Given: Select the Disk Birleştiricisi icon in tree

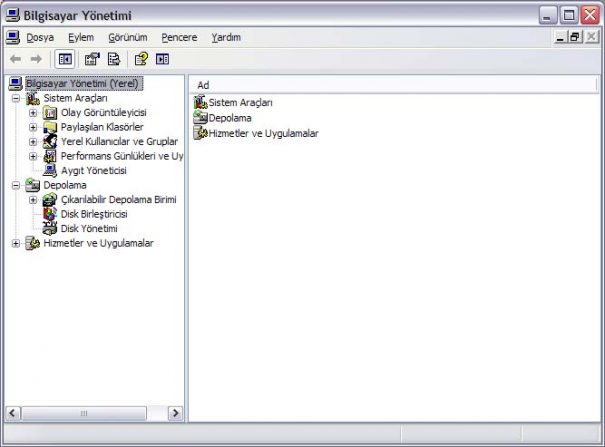Looking at the screenshot, I should 50,214.
